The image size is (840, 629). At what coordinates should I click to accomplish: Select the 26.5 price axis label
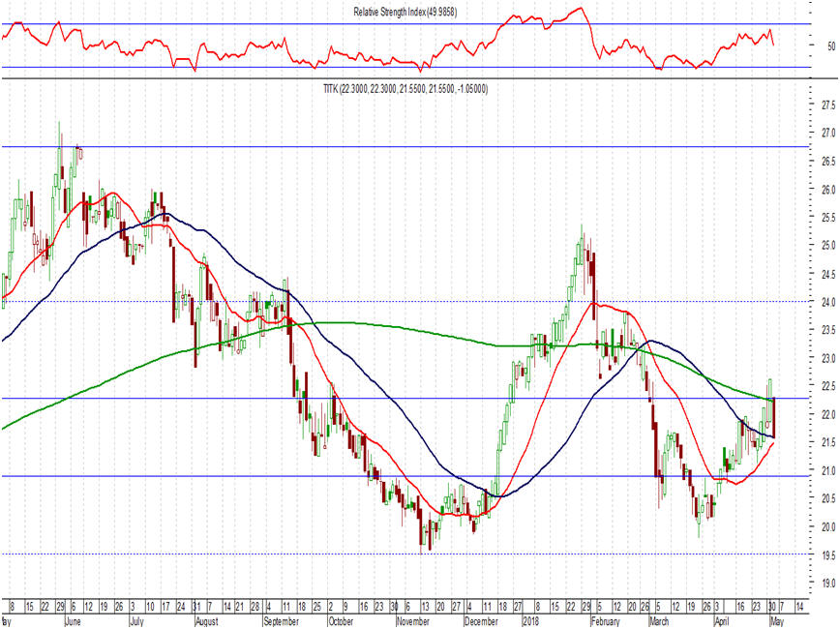coord(828,162)
